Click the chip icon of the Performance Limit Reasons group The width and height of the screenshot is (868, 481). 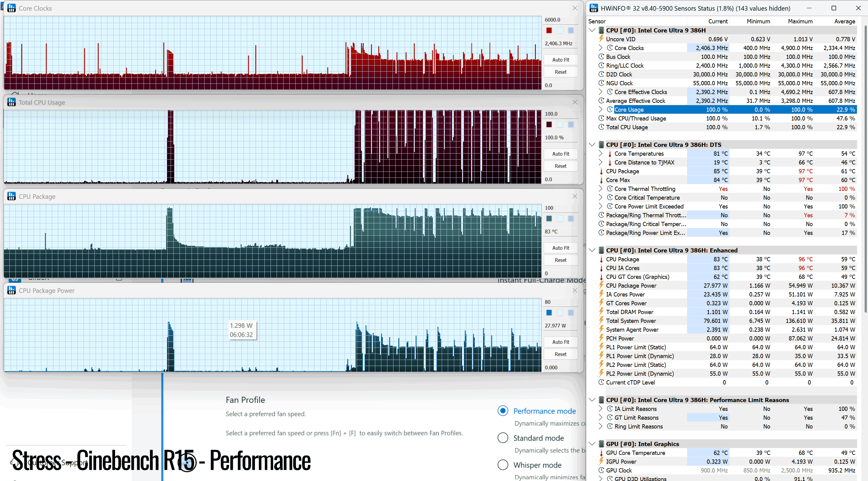click(x=601, y=400)
